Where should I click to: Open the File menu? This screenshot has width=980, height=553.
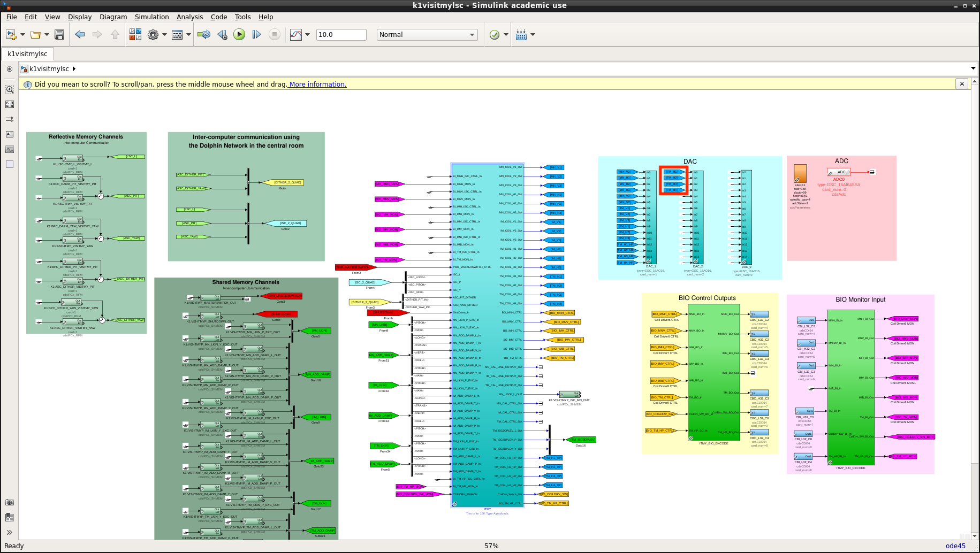pos(12,17)
